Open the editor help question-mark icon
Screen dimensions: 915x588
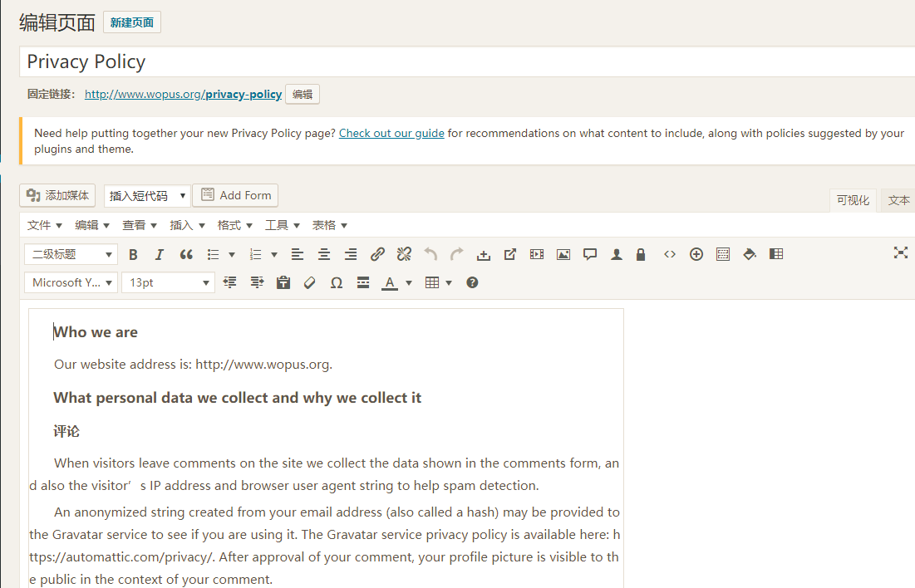472,282
